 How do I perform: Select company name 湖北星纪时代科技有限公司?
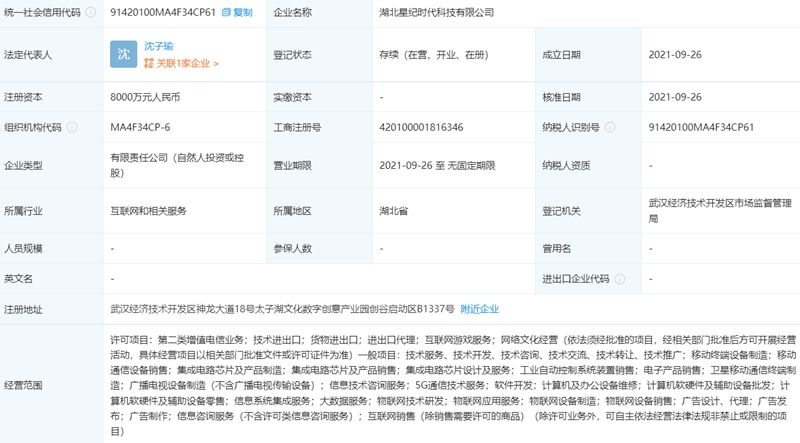tap(437, 12)
